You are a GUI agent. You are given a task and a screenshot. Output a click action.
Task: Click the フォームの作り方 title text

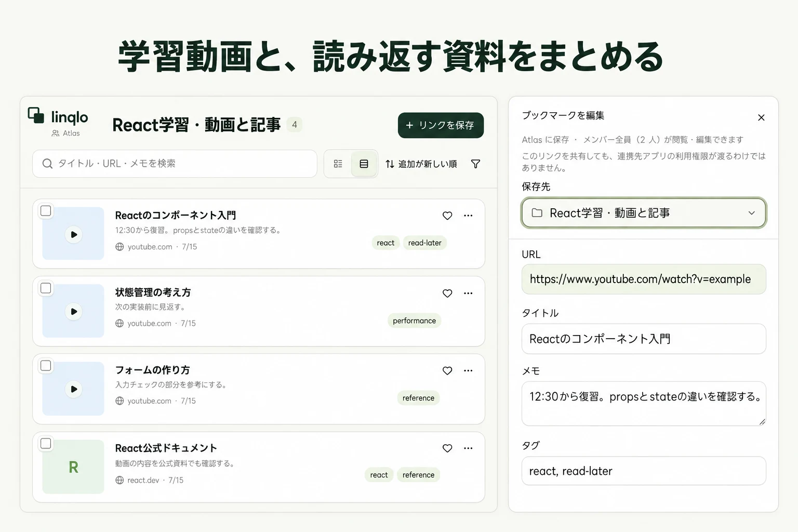point(152,370)
